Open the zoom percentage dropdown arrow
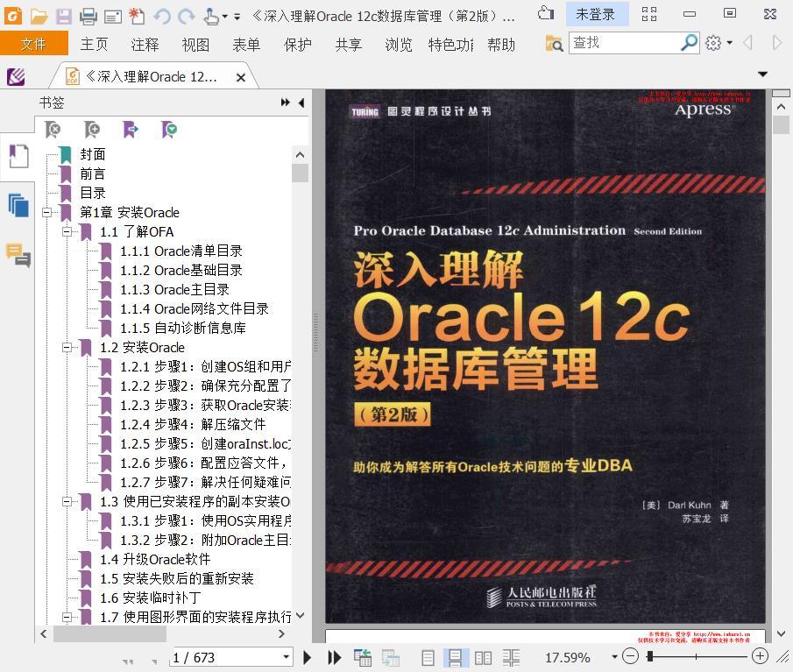Screen dimensions: 793x672 614,657
